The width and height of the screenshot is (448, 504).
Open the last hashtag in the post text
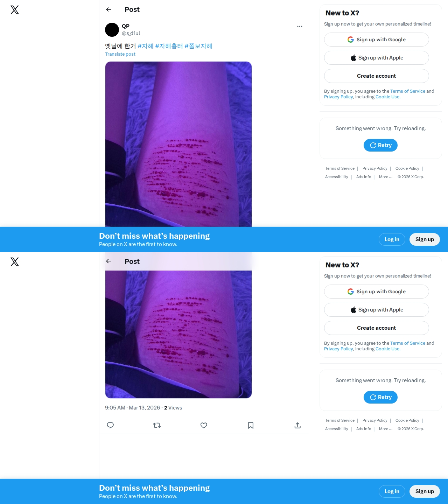pos(198,46)
